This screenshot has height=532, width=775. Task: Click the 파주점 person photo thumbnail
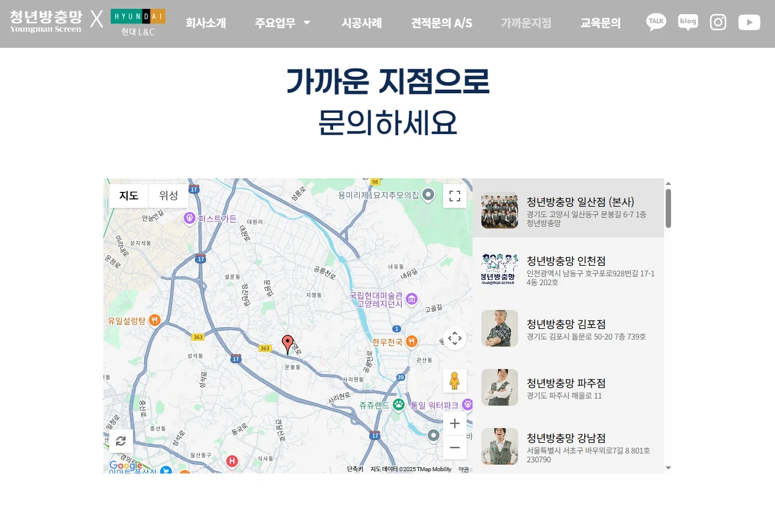point(500,387)
